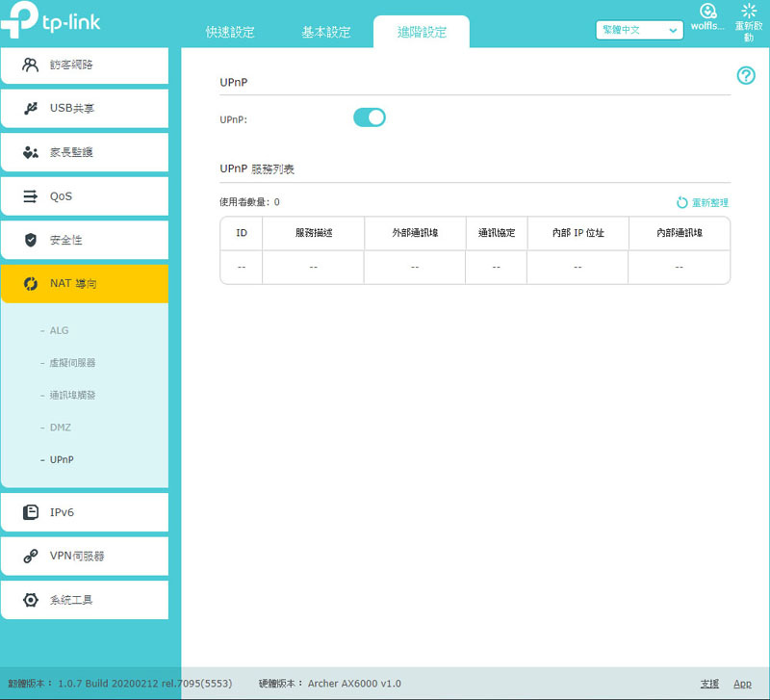The height and width of the screenshot is (700, 770).
Task: Switch to the 基本設定 tab
Action: (326, 33)
